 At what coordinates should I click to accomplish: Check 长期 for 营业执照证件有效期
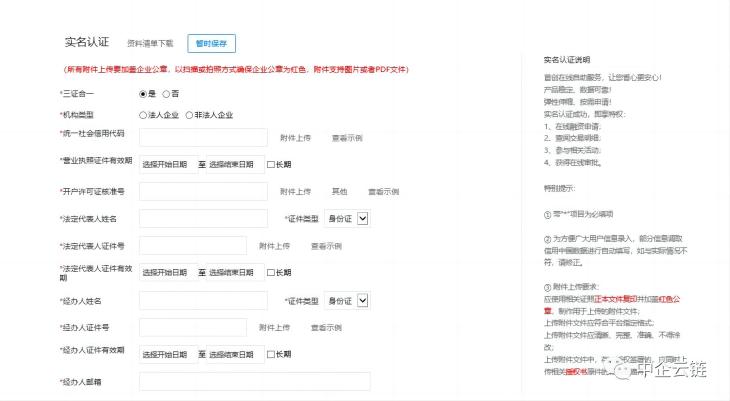[x=271, y=164]
